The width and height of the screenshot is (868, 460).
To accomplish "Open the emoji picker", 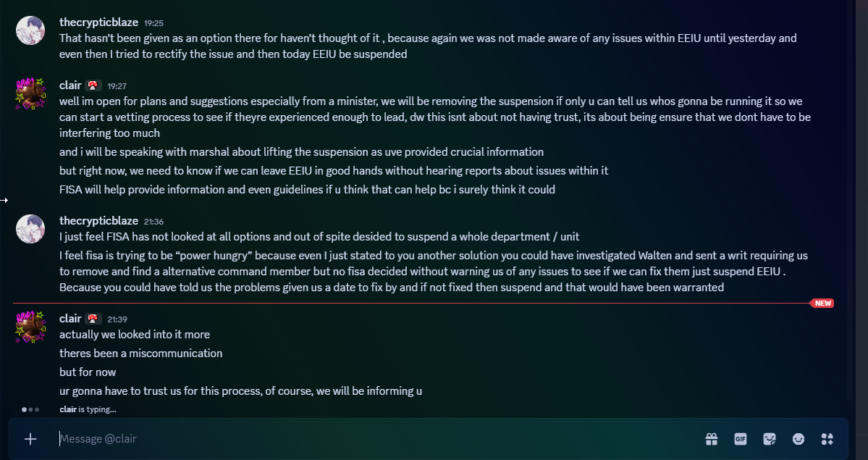I will pyautogui.click(x=799, y=439).
